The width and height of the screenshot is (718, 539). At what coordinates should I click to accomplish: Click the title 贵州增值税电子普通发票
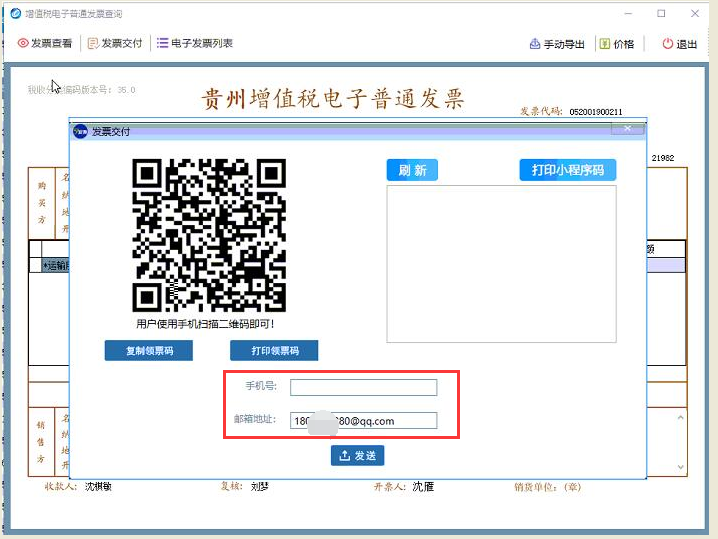(x=333, y=99)
